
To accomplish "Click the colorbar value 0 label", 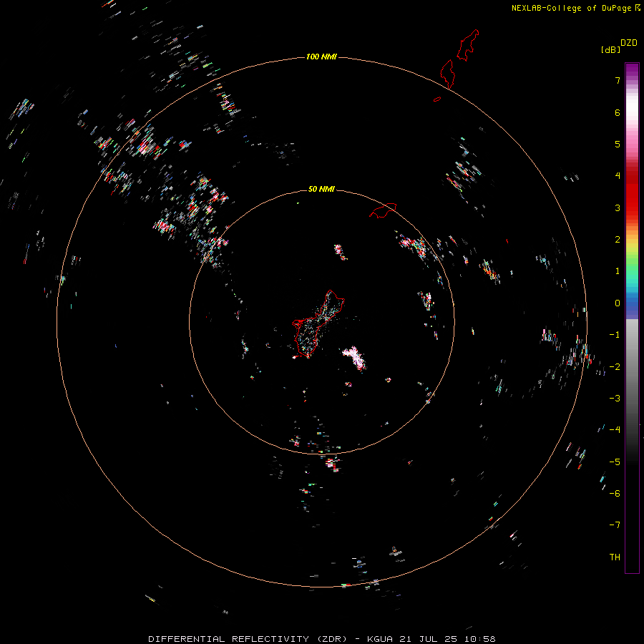I will pos(618,303).
